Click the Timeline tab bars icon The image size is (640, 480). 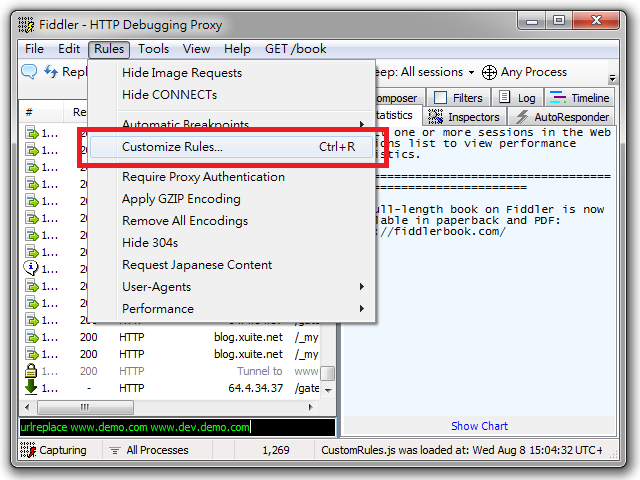(x=558, y=98)
